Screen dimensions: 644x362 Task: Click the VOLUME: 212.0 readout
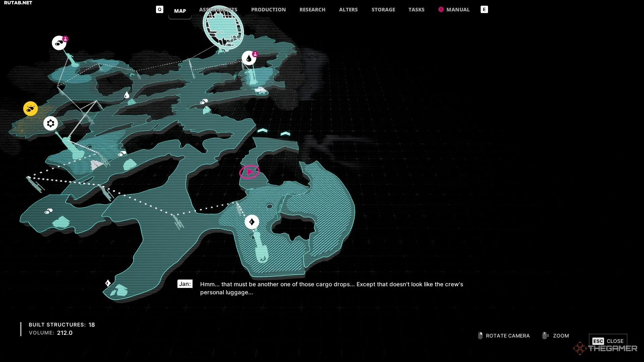point(51,333)
